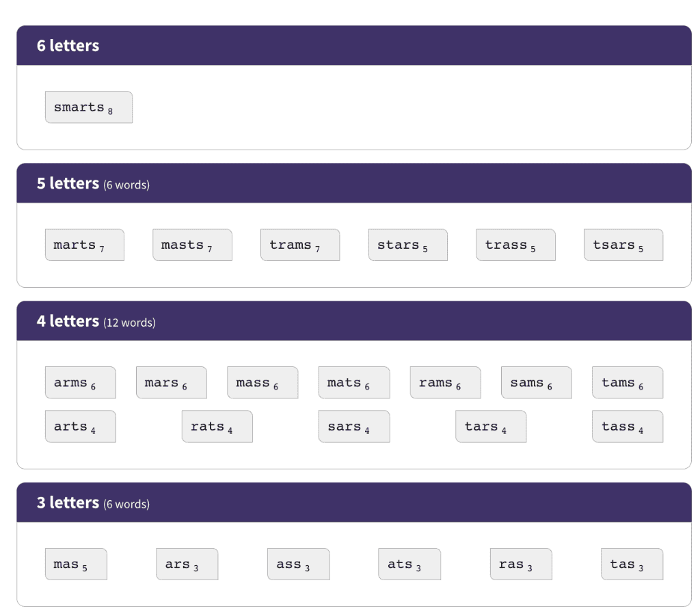This screenshot has width=700, height=613.
Task: Click the word 'smarts' tile
Action: pyautogui.click(x=88, y=107)
